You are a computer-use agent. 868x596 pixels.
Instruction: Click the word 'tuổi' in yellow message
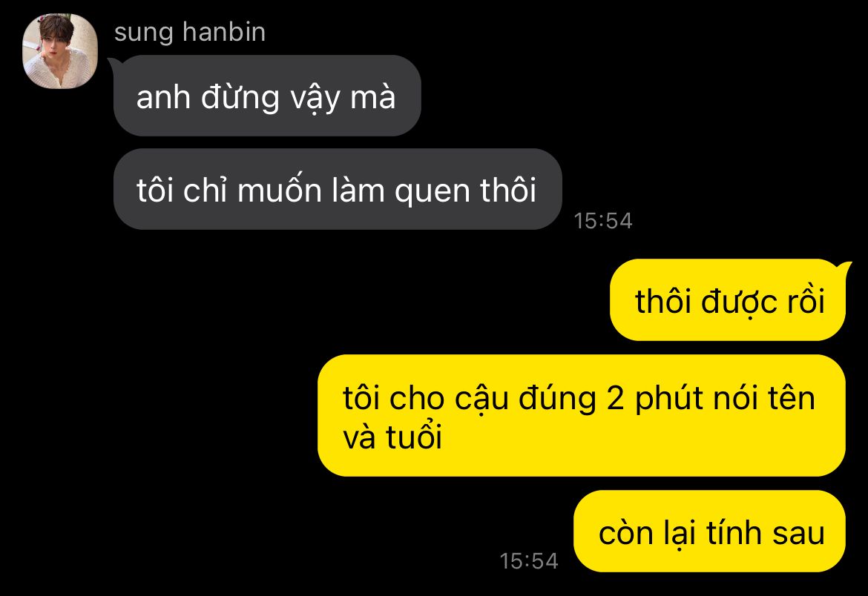coord(414,436)
